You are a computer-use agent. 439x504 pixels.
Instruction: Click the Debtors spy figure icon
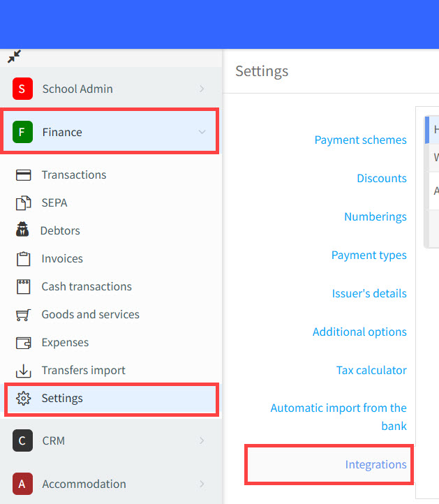pyautogui.click(x=22, y=229)
